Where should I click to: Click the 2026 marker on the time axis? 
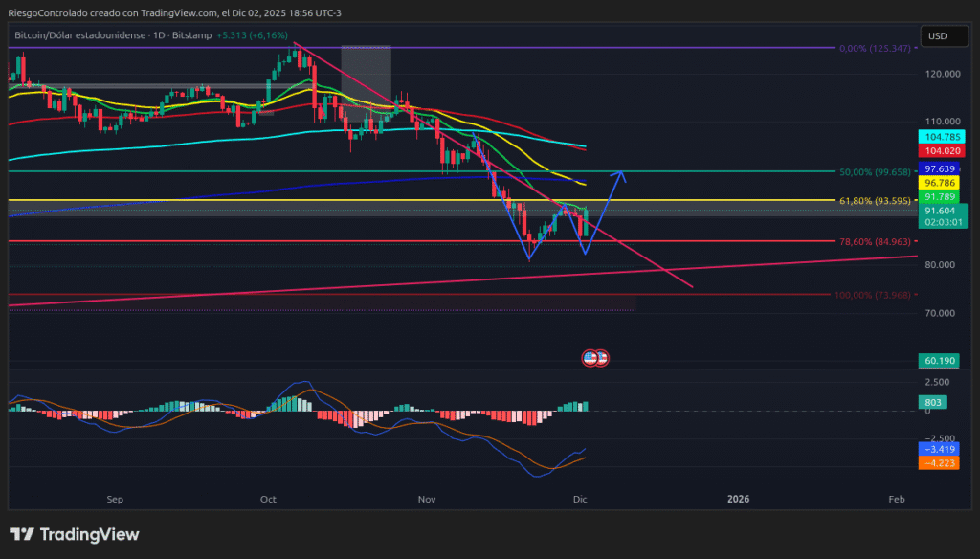point(738,499)
